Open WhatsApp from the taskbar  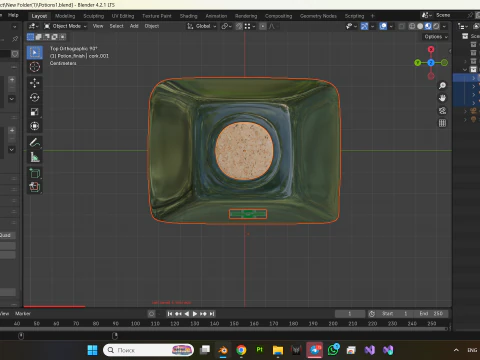(x=333, y=349)
